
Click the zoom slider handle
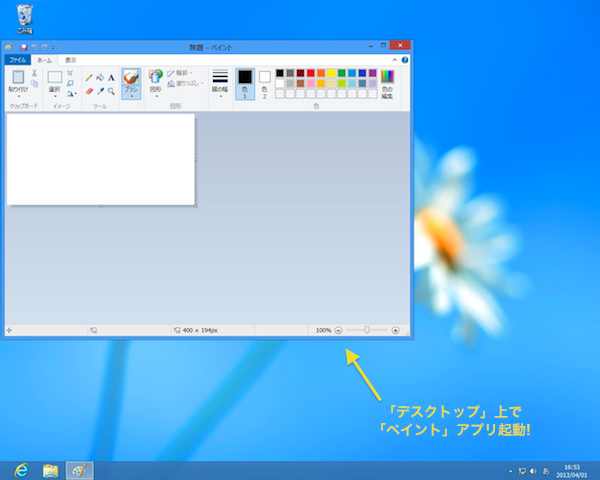pos(367,330)
